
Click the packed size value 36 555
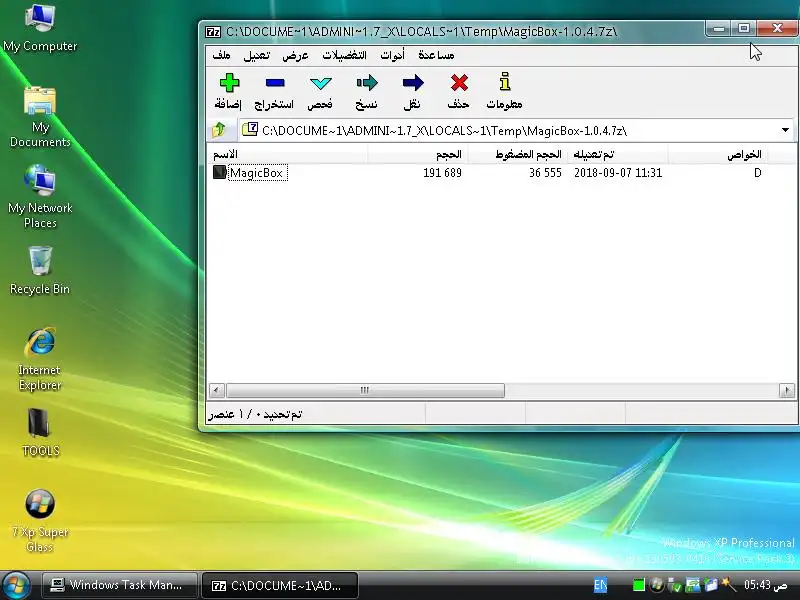coord(545,172)
